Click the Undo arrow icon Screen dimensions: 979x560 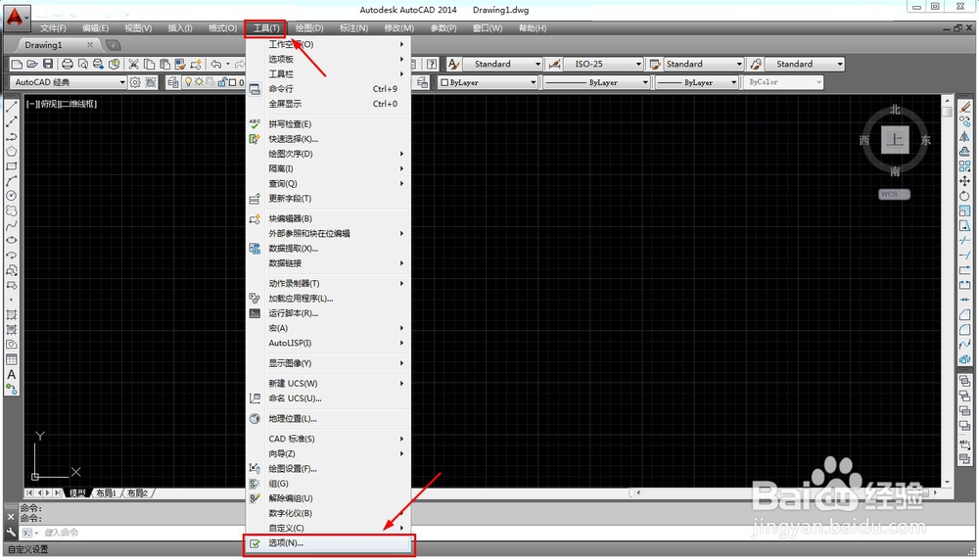pos(216,64)
